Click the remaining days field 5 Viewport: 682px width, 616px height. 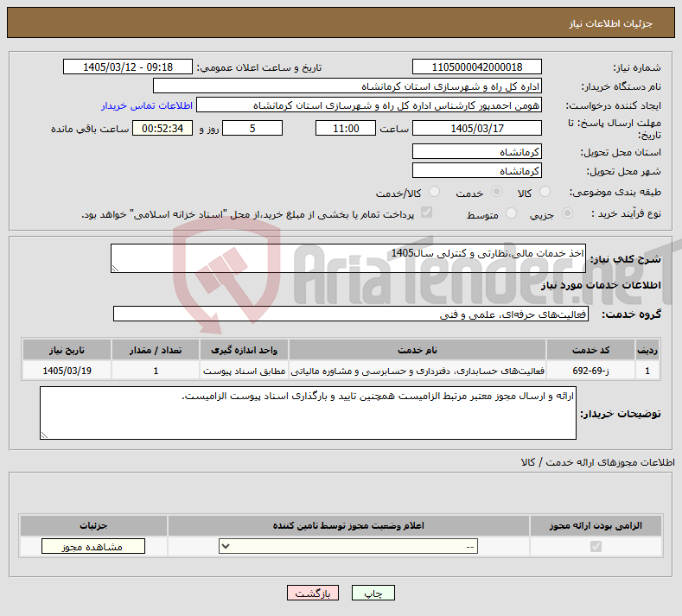(252, 128)
